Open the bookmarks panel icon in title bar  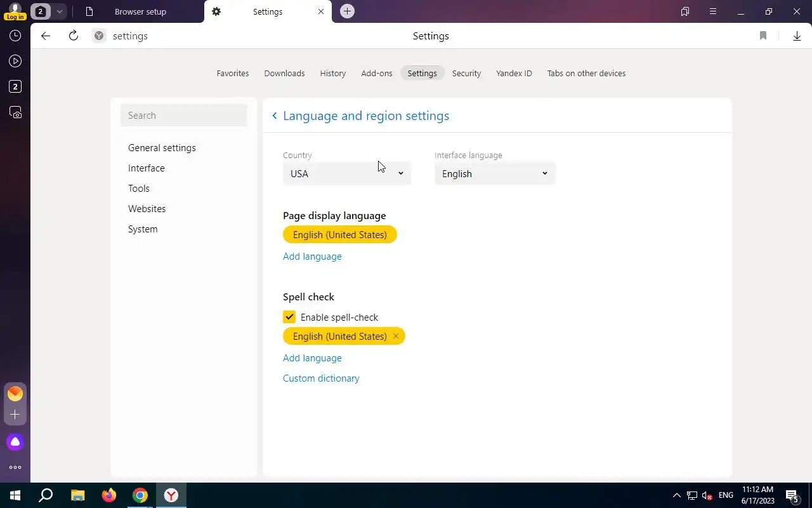[685, 11]
